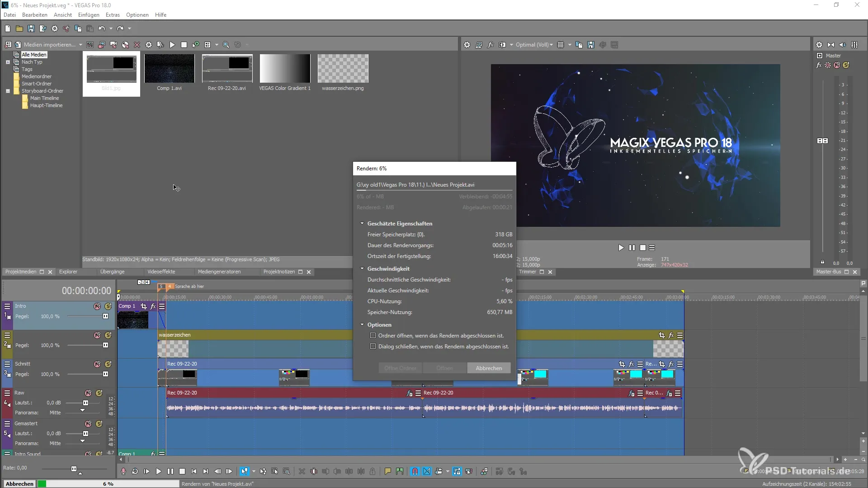Click the overlays grid icon in preview
Screen dimensions: 868x488
(x=561, y=45)
